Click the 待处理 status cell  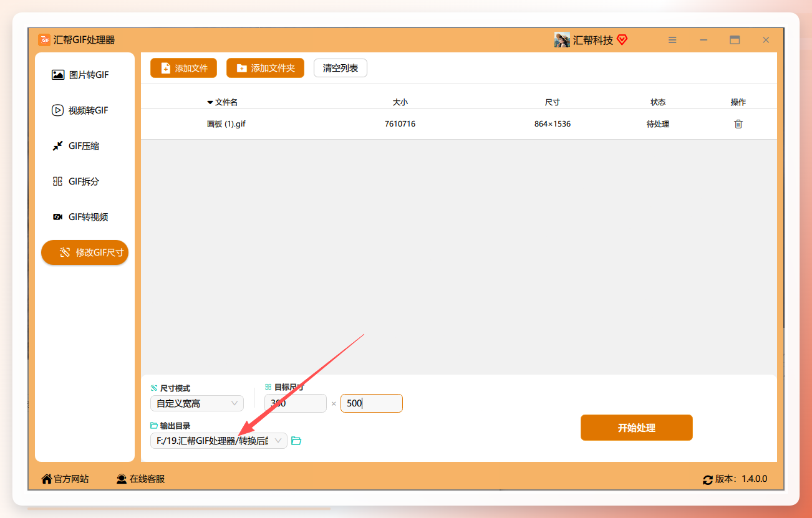[658, 124]
